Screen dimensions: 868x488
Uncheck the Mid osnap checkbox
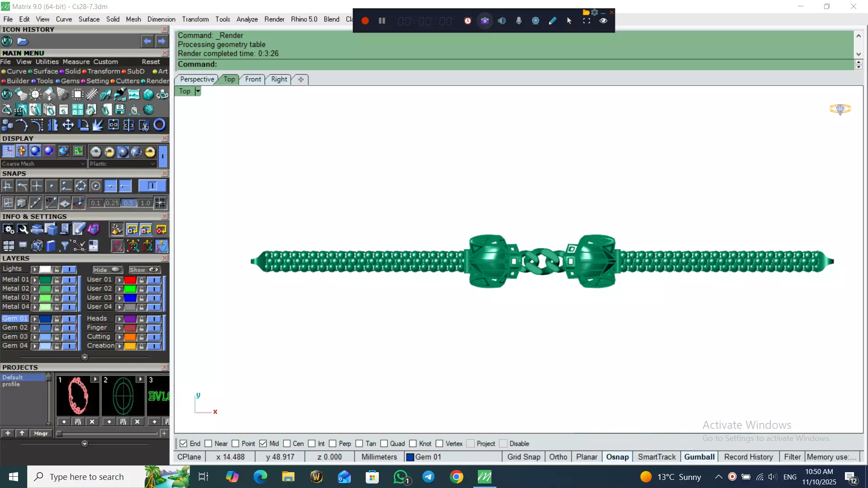tap(263, 444)
